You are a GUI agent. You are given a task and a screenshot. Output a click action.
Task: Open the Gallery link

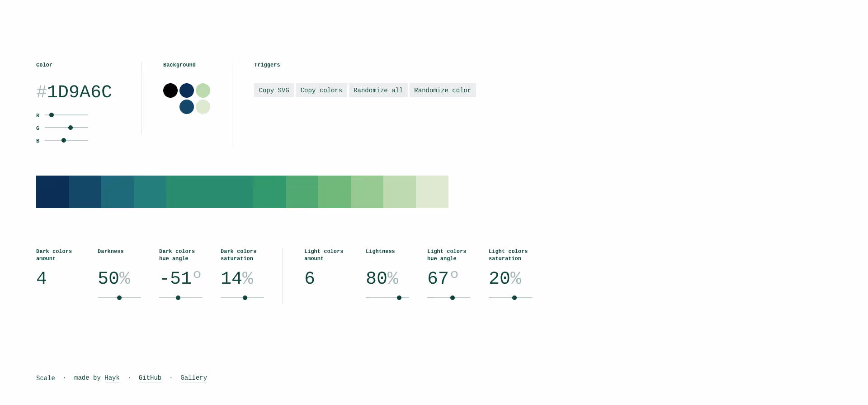[x=193, y=378]
